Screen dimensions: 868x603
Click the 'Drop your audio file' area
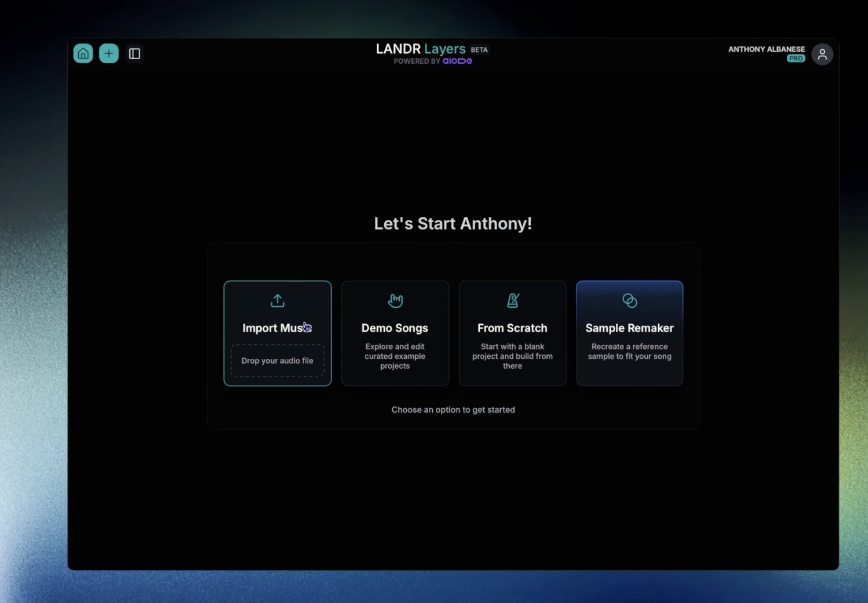pos(278,361)
